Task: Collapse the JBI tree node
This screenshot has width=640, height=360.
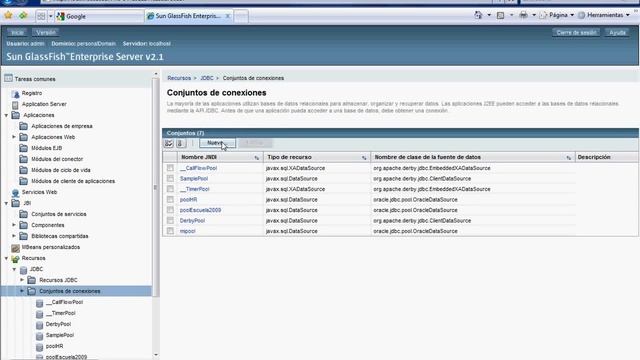Action: point(6,203)
